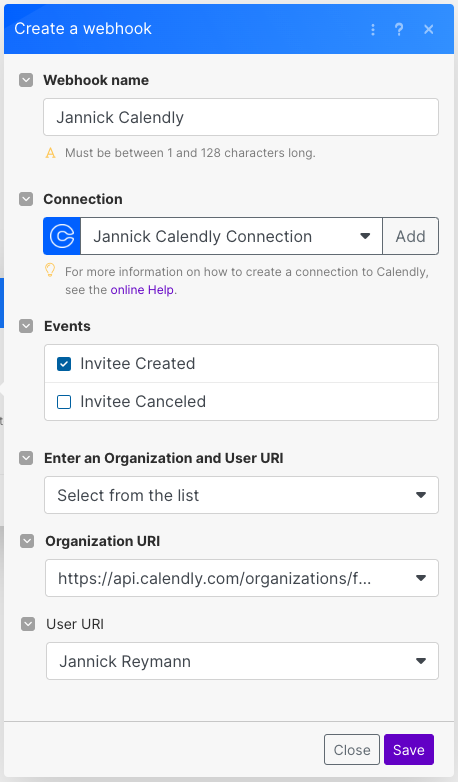The height and width of the screenshot is (782, 458).
Task: Click toggle icon beside Organization URI label
Action: (x=27, y=541)
